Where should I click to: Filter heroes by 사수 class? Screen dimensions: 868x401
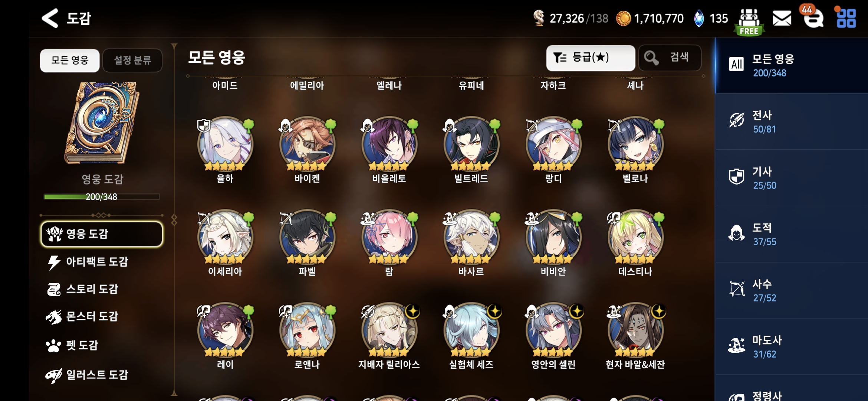791,290
